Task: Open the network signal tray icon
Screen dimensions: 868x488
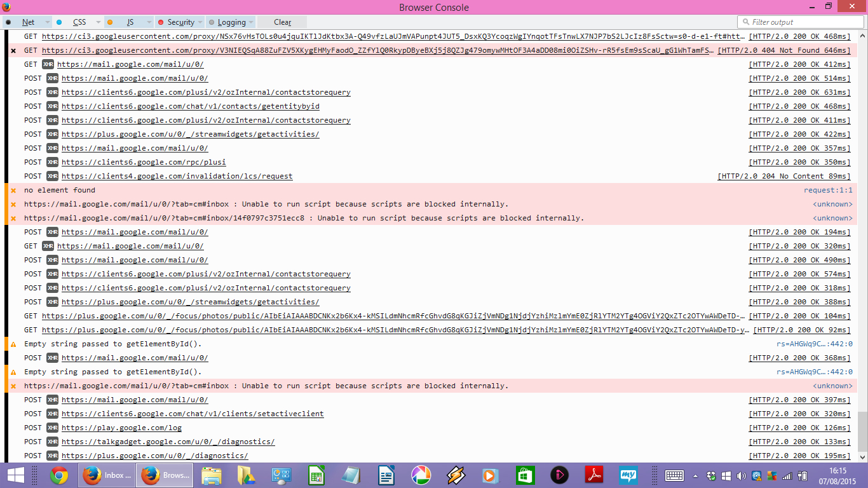Action: (787, 475)
